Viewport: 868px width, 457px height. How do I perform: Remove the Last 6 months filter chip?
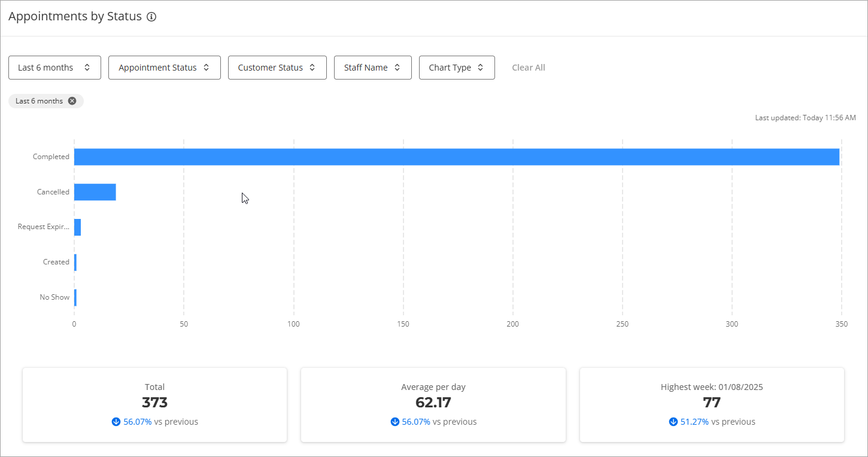point(72,101)
